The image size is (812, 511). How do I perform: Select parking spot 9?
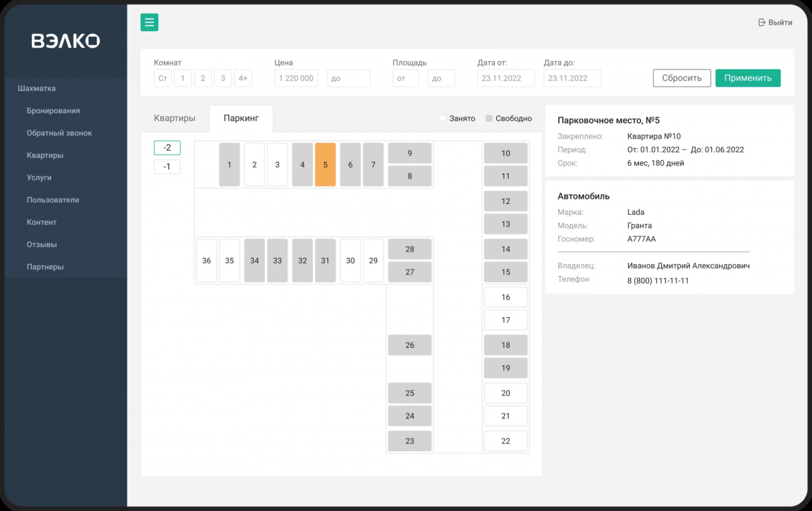click(410, 153)
